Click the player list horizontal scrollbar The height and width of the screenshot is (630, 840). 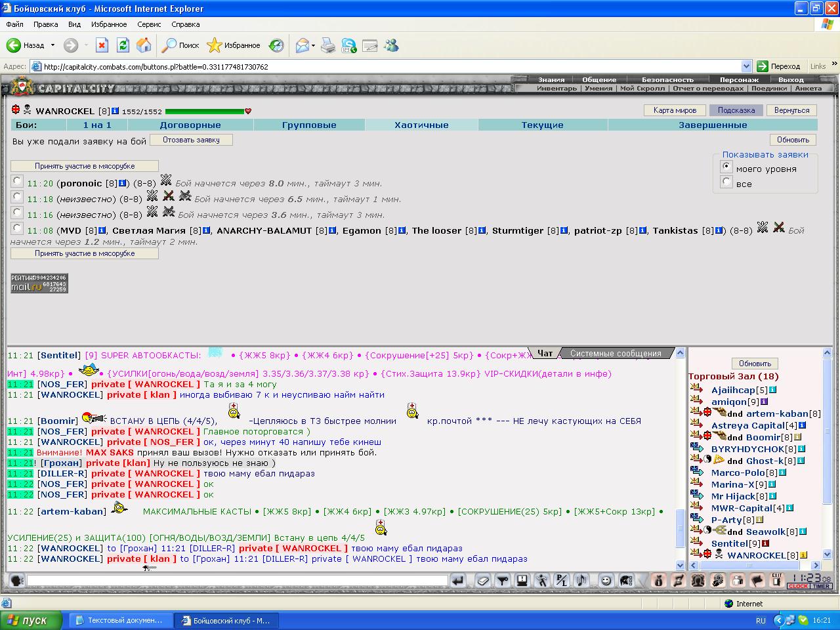click(x=755, y=565)
